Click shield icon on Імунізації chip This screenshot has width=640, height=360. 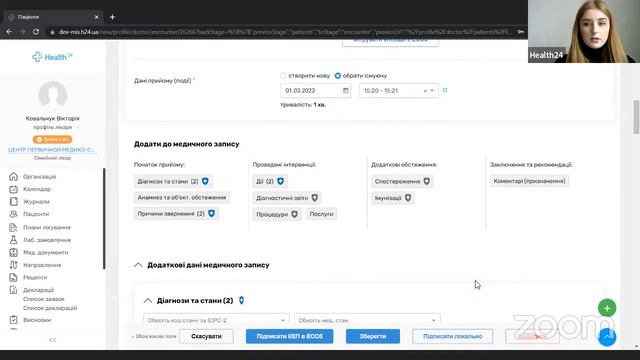tap(408, 198)
